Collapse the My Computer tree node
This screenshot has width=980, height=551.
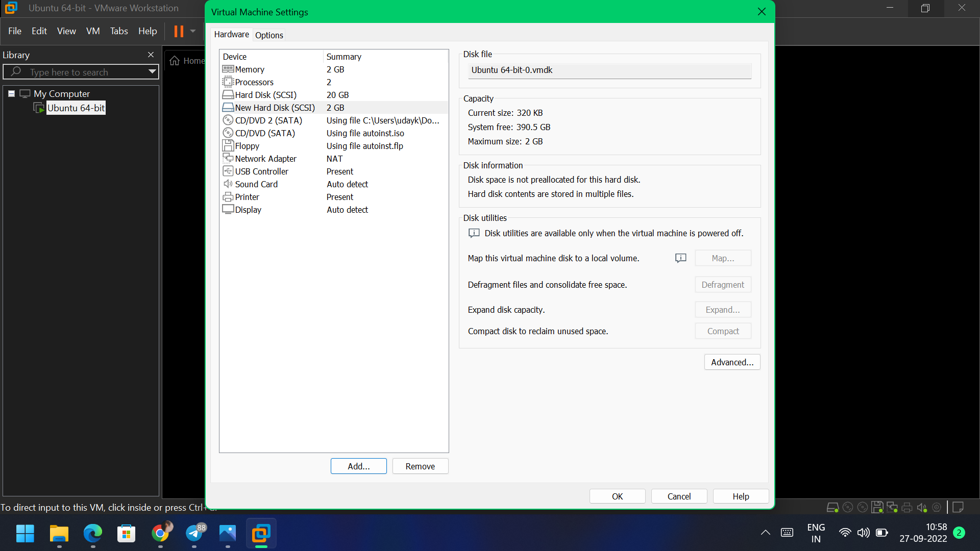coord(11,93)
